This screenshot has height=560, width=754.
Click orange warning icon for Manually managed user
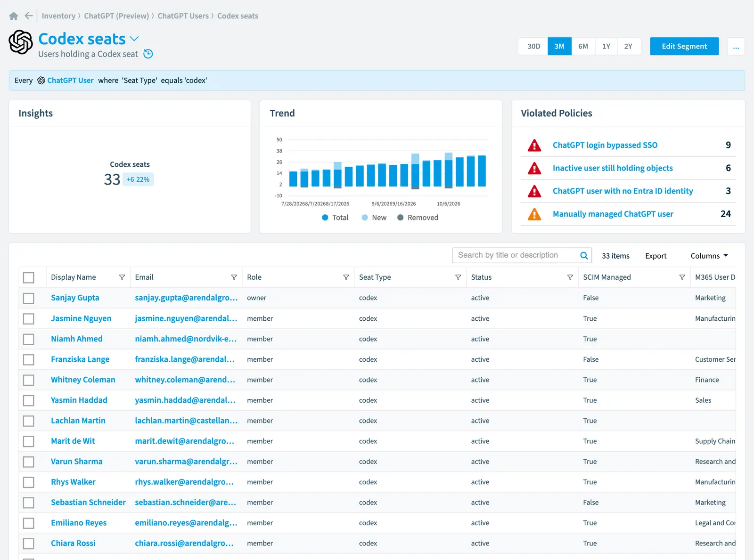(534, 214)
